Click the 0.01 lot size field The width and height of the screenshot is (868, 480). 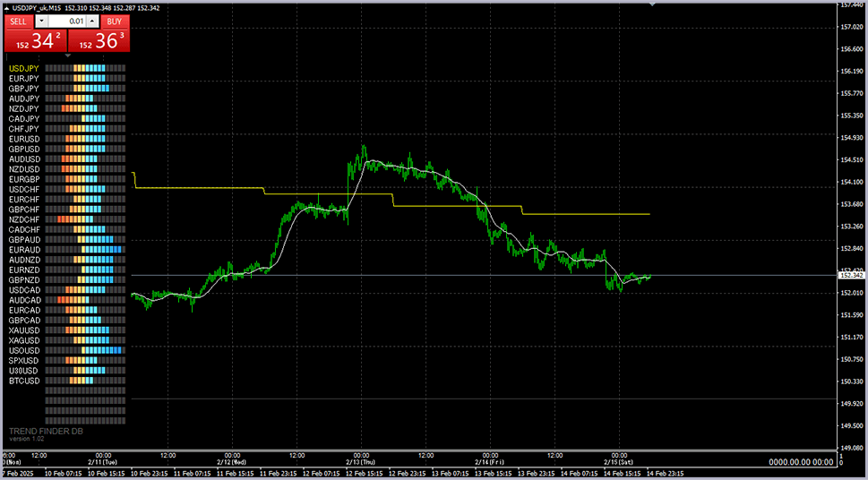(68, 21)
